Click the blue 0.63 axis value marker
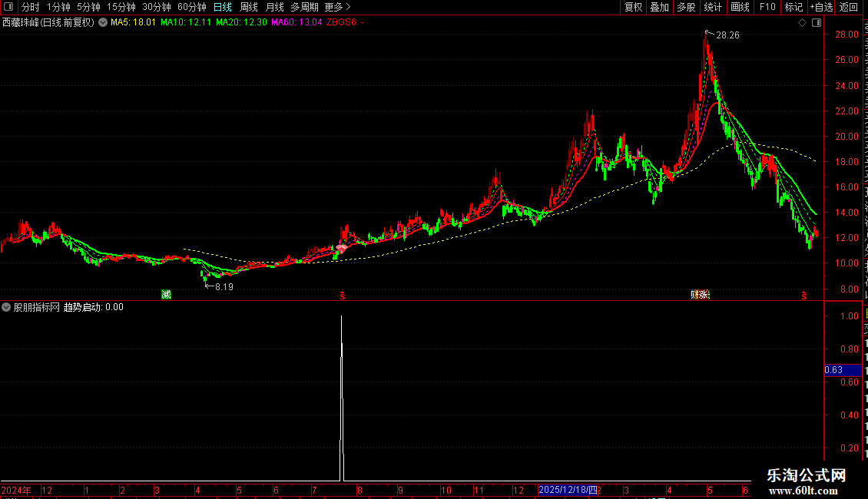 (x=843, y=370)
